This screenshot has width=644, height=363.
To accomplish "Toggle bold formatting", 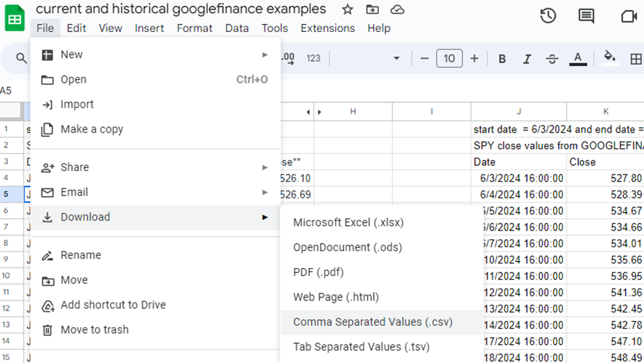I will click(x=502, y=59).
